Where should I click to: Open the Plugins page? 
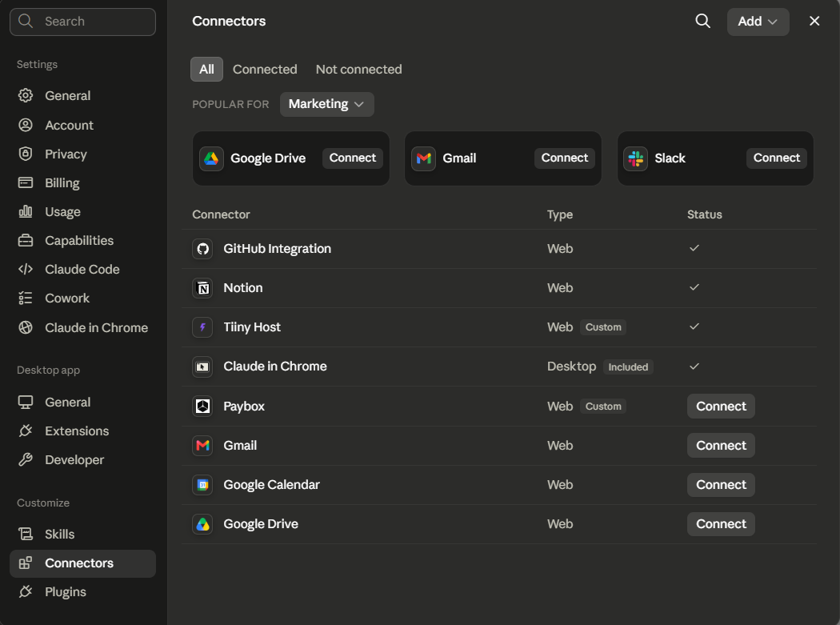click(x=82, y=591)
